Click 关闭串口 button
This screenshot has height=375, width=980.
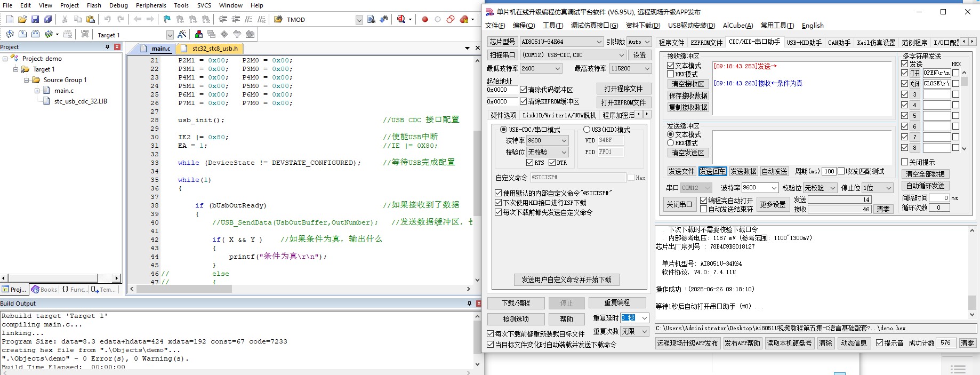click(x=679, y=204)
